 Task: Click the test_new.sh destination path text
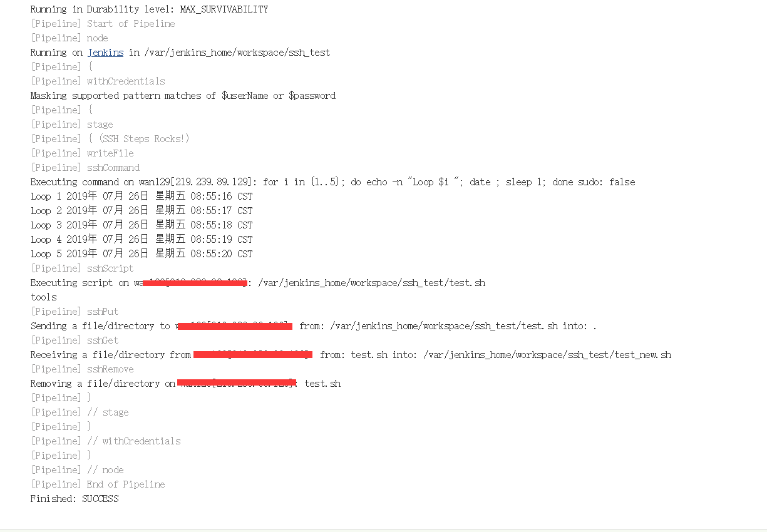point(547,355)
